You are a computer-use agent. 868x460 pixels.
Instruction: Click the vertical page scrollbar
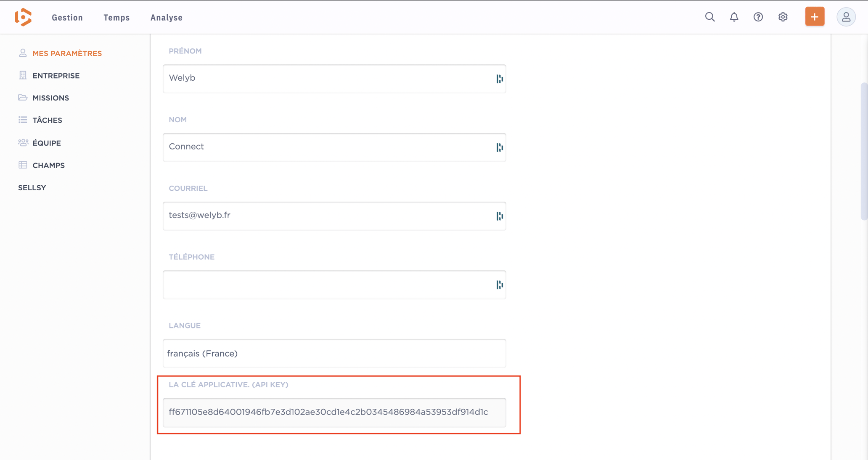coord(864,151)
